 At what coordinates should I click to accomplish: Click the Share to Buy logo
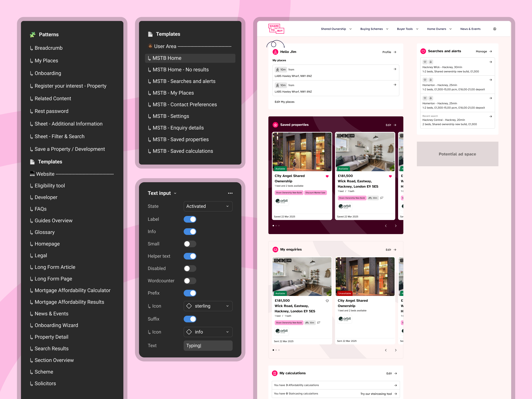[x=276, y=28]
